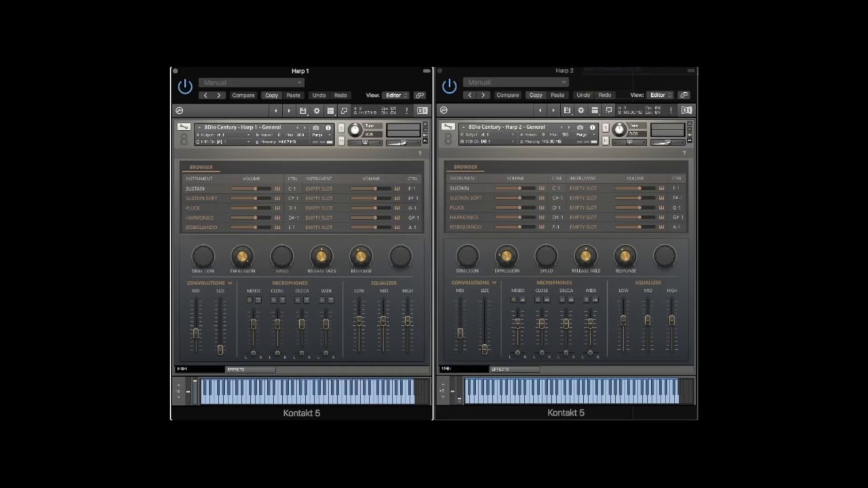Toggle the power button in the Harp 2 window
This screenshot has width=868, height=488.
[x=449, y=87]
